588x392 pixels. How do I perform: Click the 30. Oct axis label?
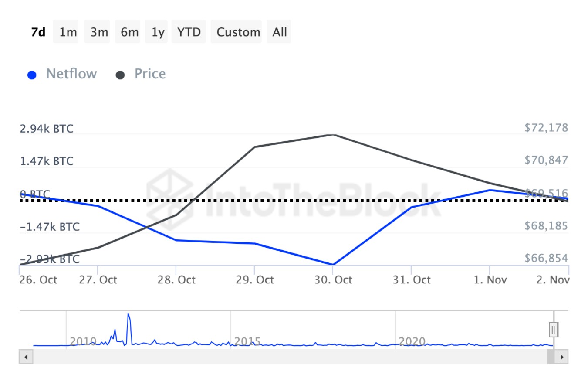(x=333, y=280)
